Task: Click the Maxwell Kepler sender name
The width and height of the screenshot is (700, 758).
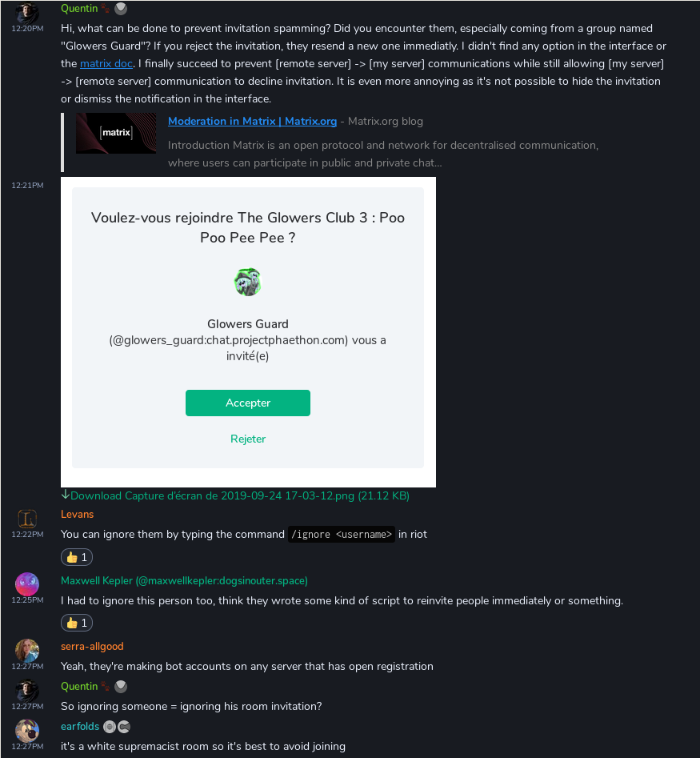Action: click(x=97, y=580)
